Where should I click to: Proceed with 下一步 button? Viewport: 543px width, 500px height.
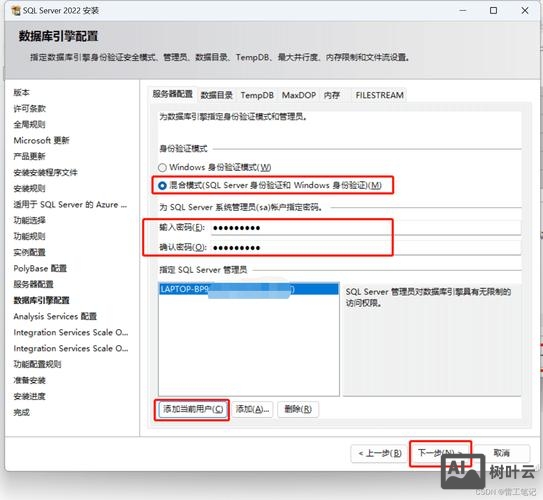pos(440,453)
